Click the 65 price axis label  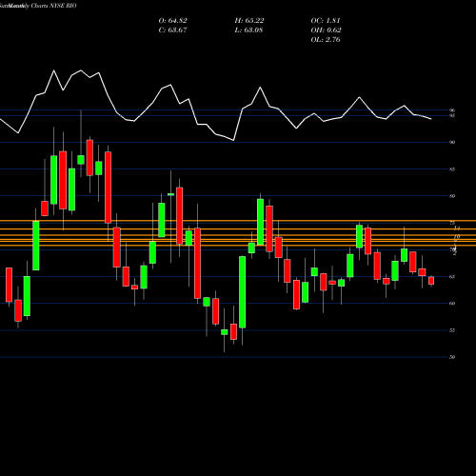click(452, 277)
